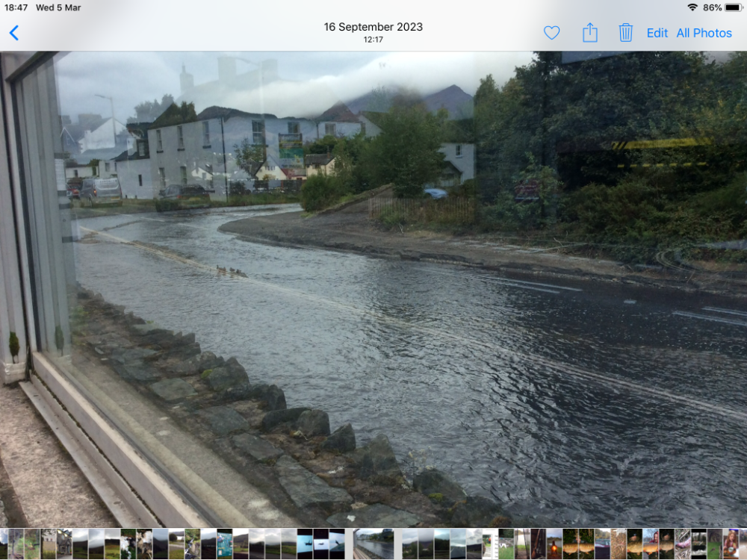This screenshot has width=747, height=560.
Task: Open the red-haired girl thumbnail
Action: tap(731, 544)
